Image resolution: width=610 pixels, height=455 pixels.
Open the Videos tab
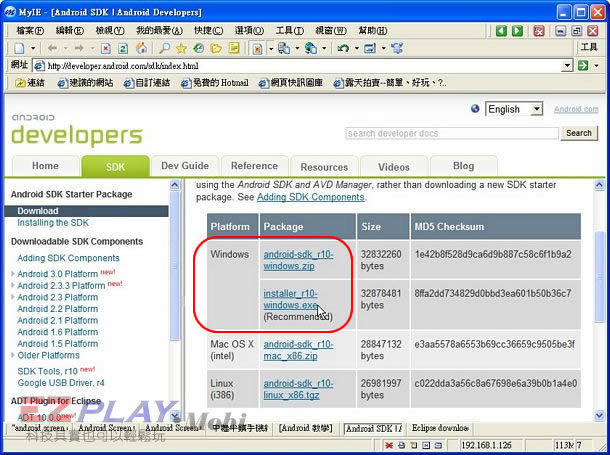coord(394,167)
